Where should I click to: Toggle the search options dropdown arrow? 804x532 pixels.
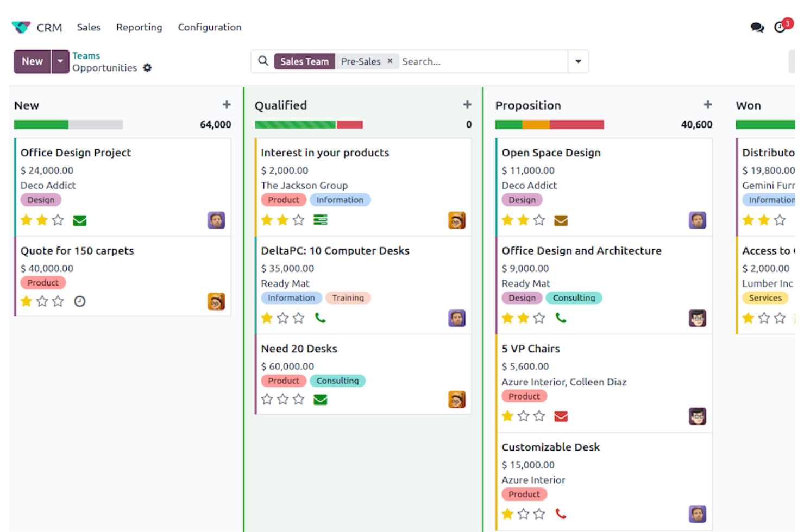[x=578, y=61]
